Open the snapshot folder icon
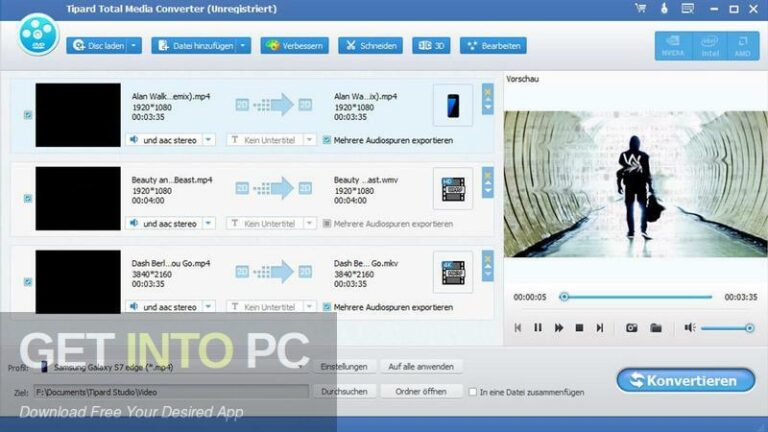 click(656, 328)
